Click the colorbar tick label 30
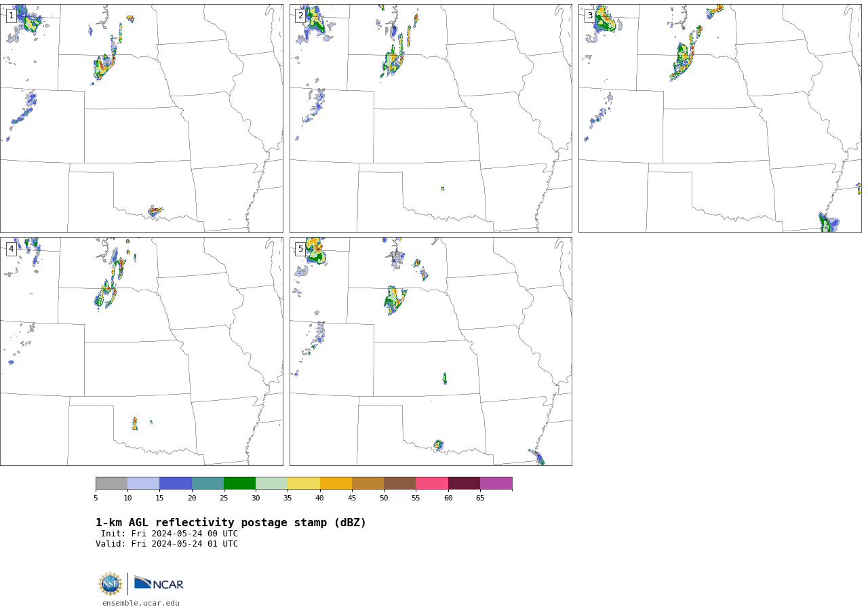868x611 pixels. [x=256, y=498]
